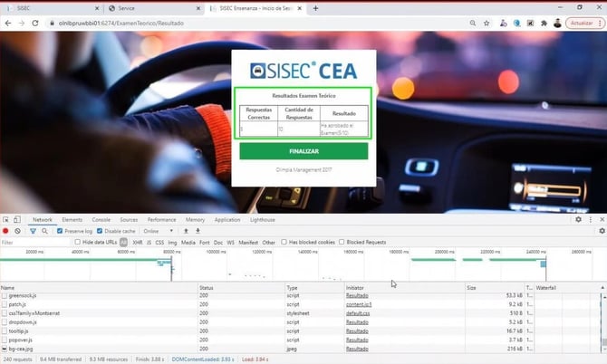Screen dimensions: 607x364
Task: Open the Sources panel tab
Action: (129, 220)
